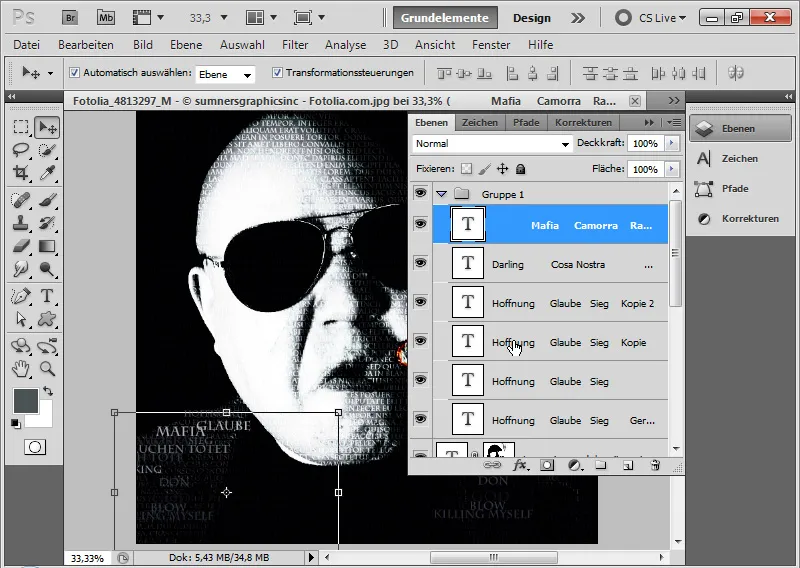The height and width of the screenshot is (568, 800).
Task: Collapse the Gruppe 1 group triangle
Action: tap(441, 194)
